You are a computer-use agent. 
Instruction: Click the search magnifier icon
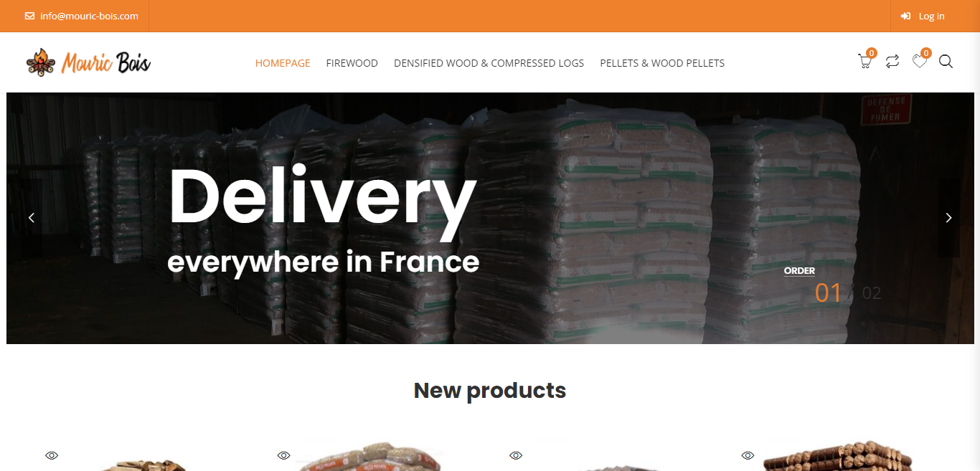[x=946, y=62]
